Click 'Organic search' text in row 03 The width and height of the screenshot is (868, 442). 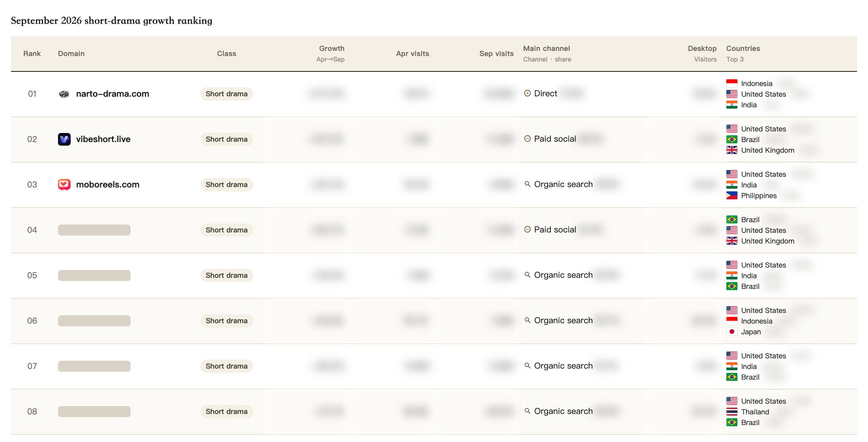(563, 184)
